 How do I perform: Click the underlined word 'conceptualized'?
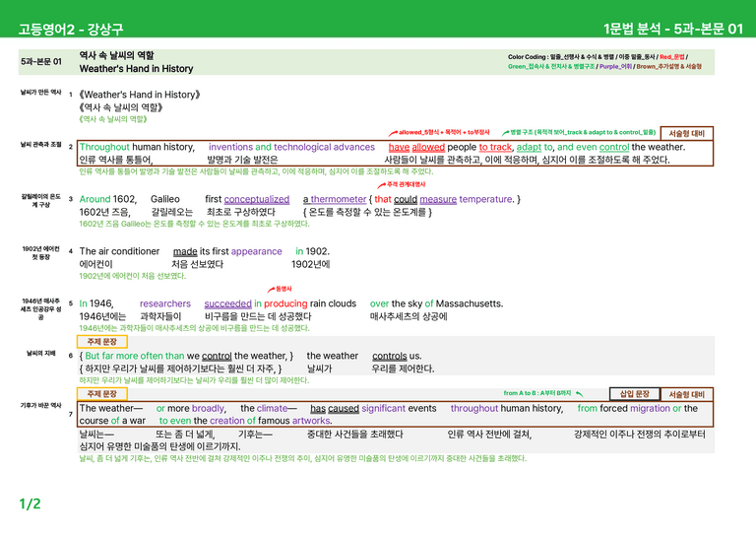pos(257,199)
